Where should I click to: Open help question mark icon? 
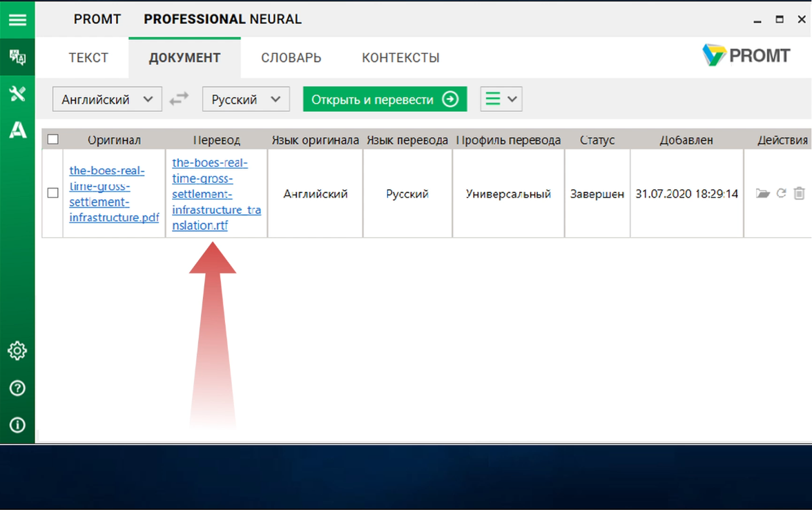point(17,388)
